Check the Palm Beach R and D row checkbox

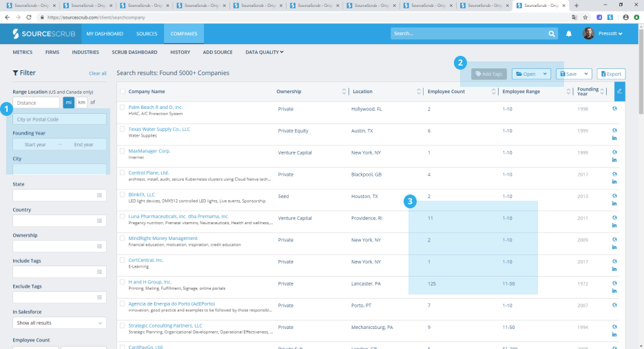click(x=122, y=108)
